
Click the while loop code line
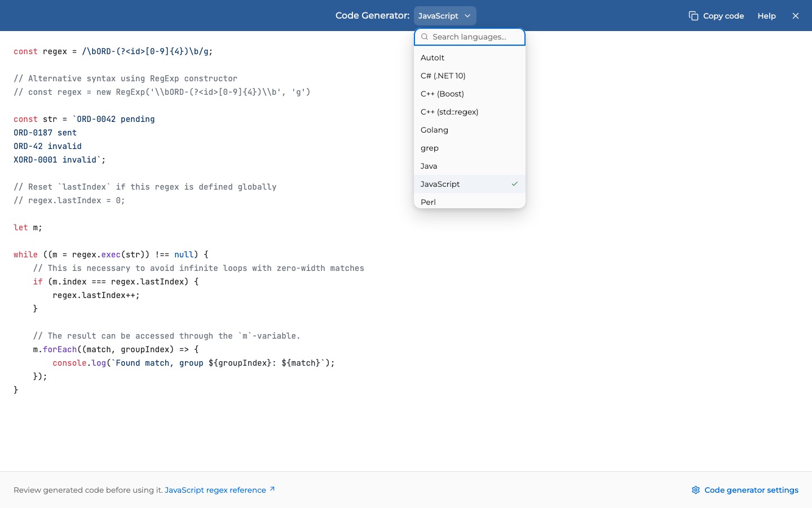click(111, 255)
